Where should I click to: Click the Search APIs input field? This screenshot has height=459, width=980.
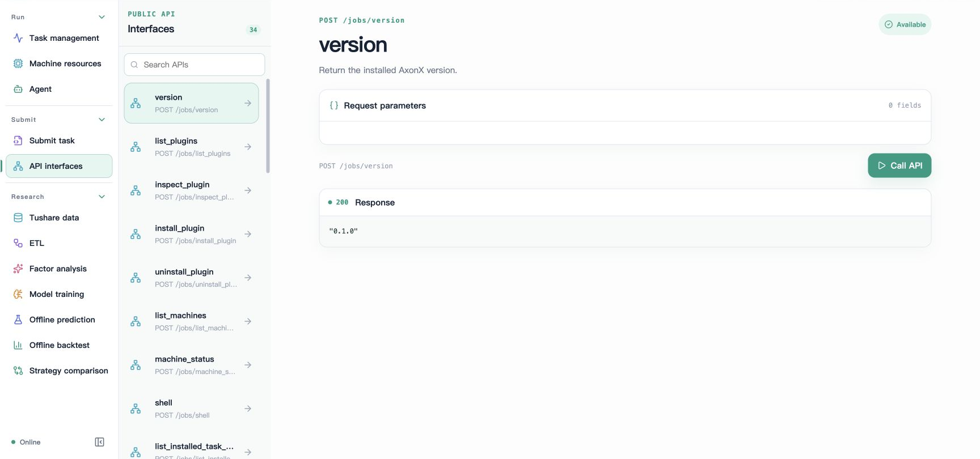pos(195,65)
